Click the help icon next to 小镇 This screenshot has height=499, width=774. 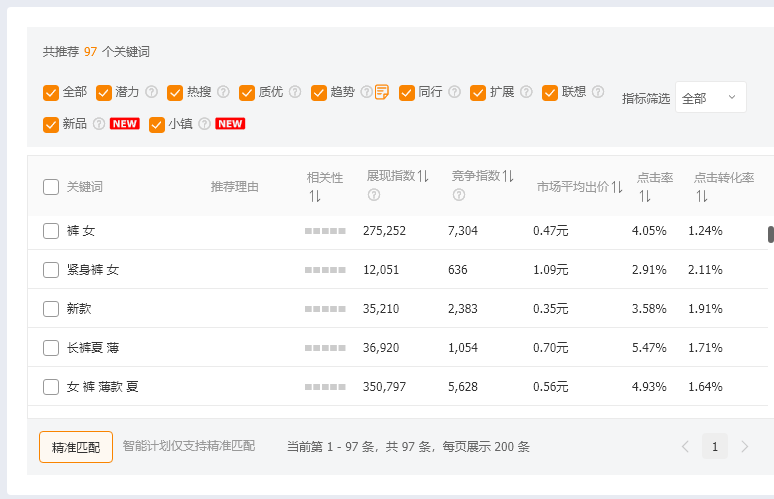(205, 124)
